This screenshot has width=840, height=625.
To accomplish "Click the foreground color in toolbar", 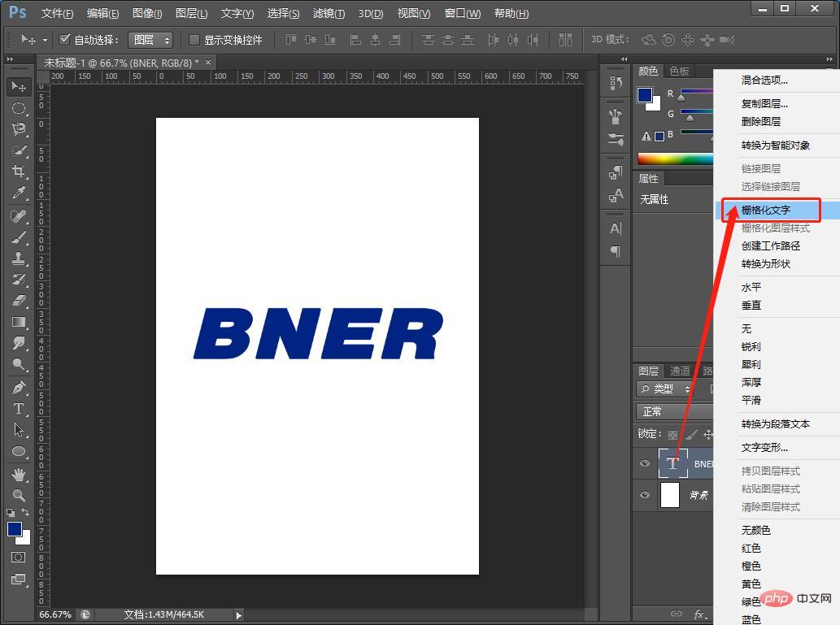I will [x=15, y=528].
